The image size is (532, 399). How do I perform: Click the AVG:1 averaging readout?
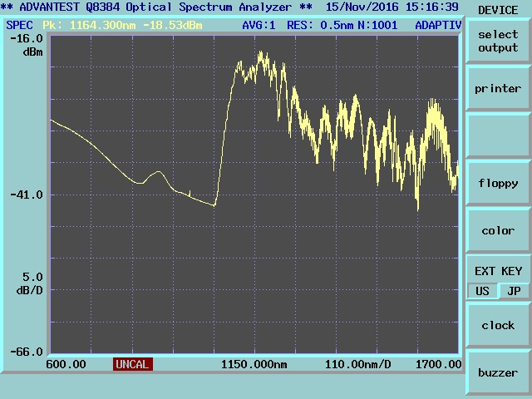(x=259, y=25)
